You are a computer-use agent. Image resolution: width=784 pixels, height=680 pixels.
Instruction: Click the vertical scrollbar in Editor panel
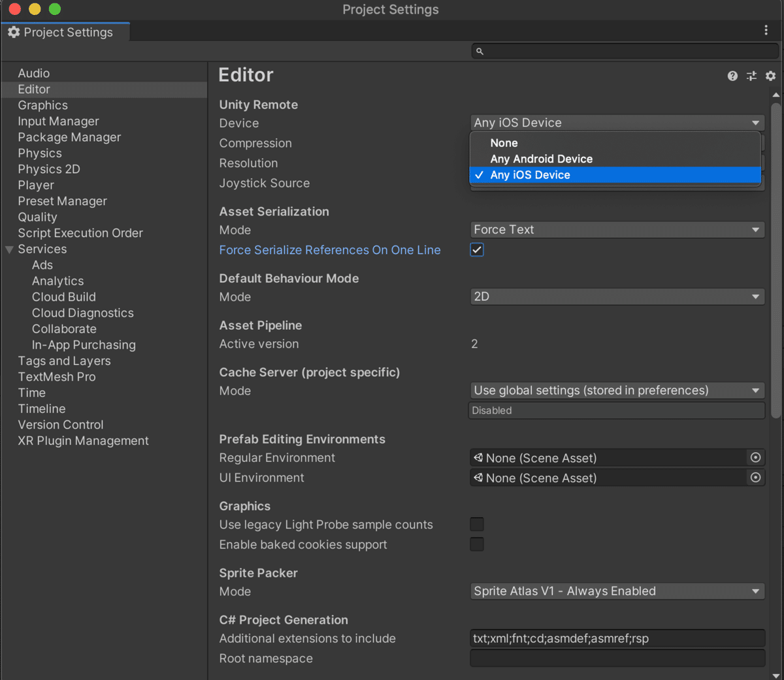(x=776, y=261)
